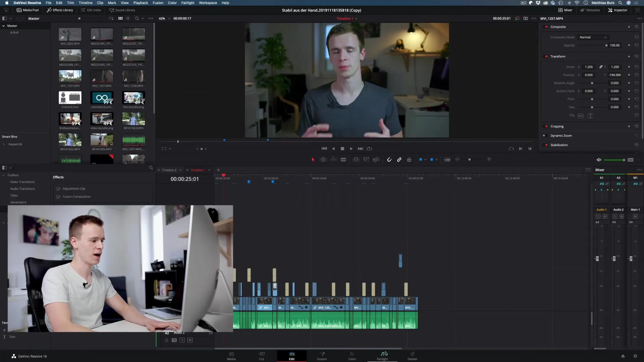
Task: Solo the Audio 2 mixer channel
Action: (x=615, y=217)
